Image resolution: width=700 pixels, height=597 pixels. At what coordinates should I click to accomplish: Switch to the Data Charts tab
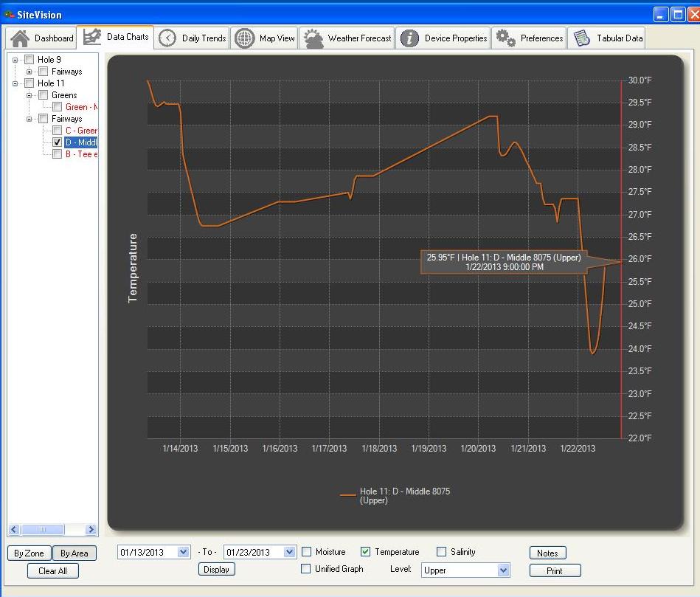click(116, 37)
